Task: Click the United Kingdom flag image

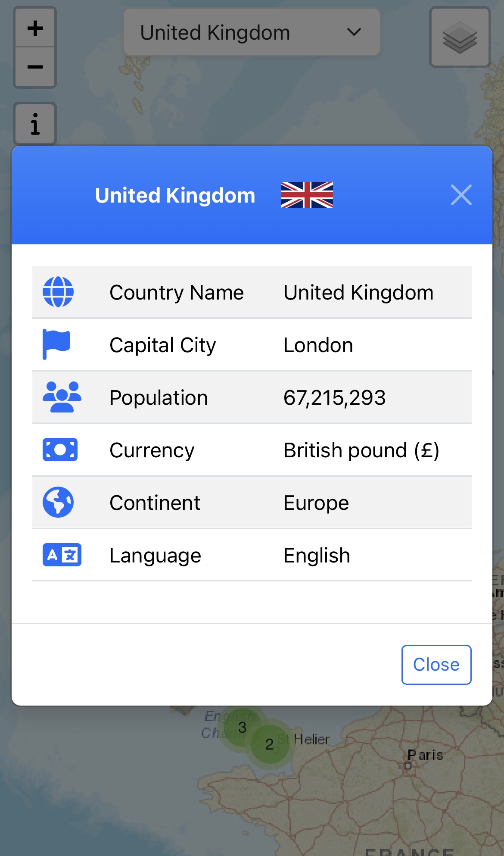Action: click(307, 195)
